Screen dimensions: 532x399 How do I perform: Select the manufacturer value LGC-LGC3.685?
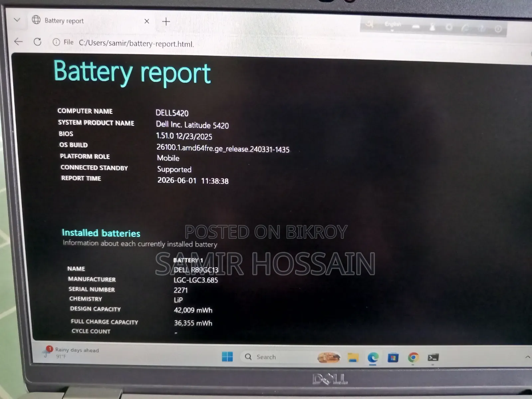coord(196,280)
